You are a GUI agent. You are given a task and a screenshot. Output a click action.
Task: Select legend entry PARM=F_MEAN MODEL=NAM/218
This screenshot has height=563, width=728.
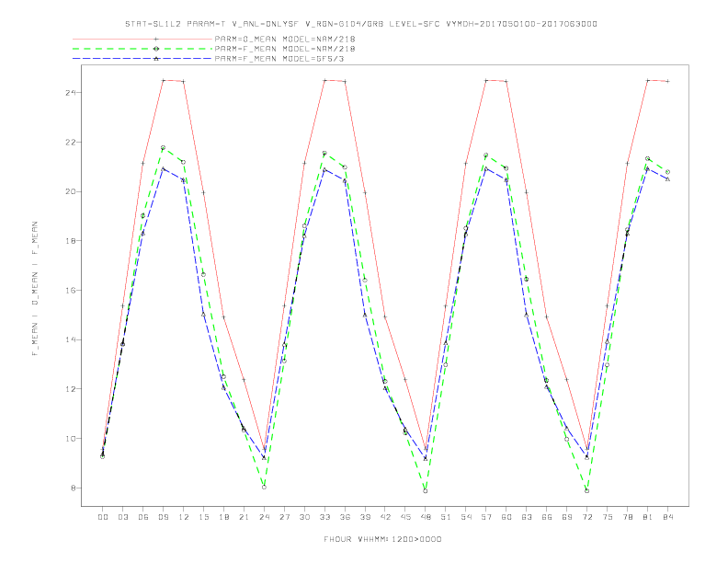tap(285, 49)
